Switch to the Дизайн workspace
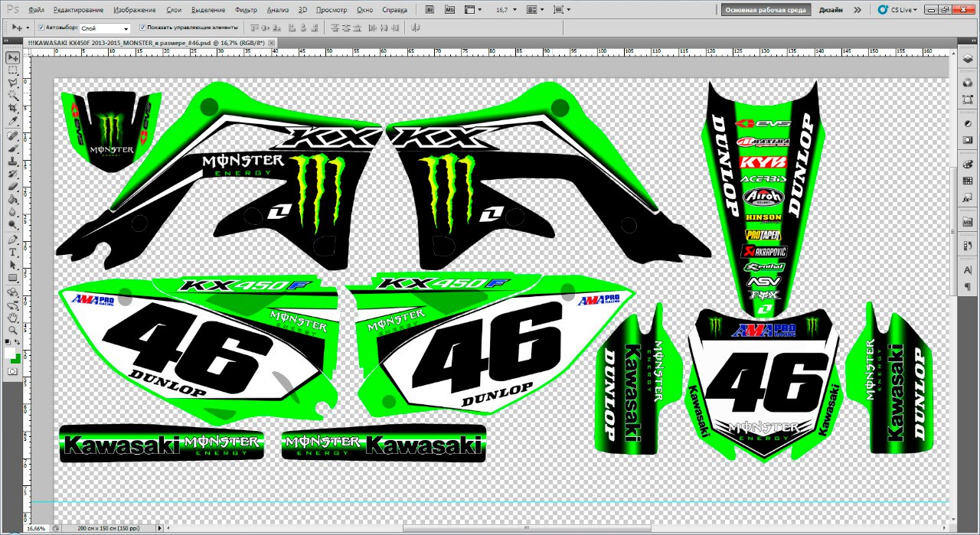 831,10
